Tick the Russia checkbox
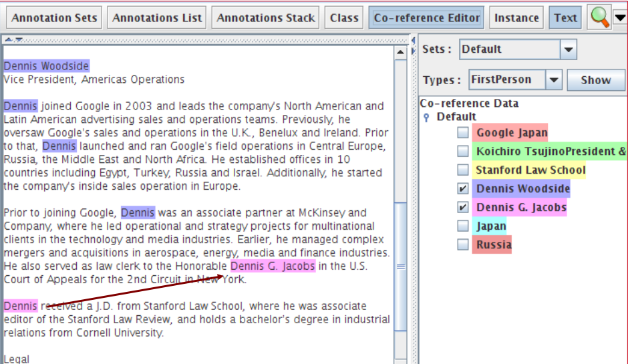The width and height of the screenshot is (628, 364). click(x=463, y=245)
